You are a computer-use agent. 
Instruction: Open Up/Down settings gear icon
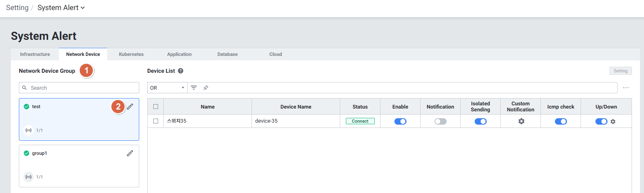tap(613, 121)
